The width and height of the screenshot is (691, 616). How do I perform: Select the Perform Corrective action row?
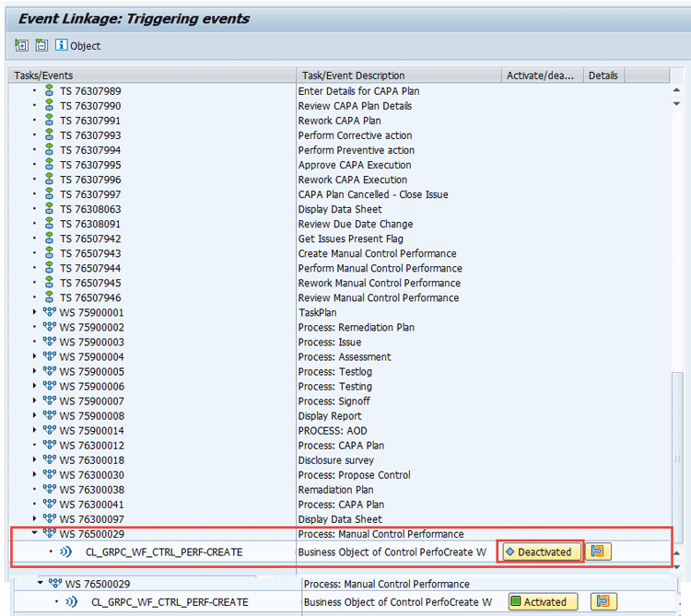(x=356, y=135)
